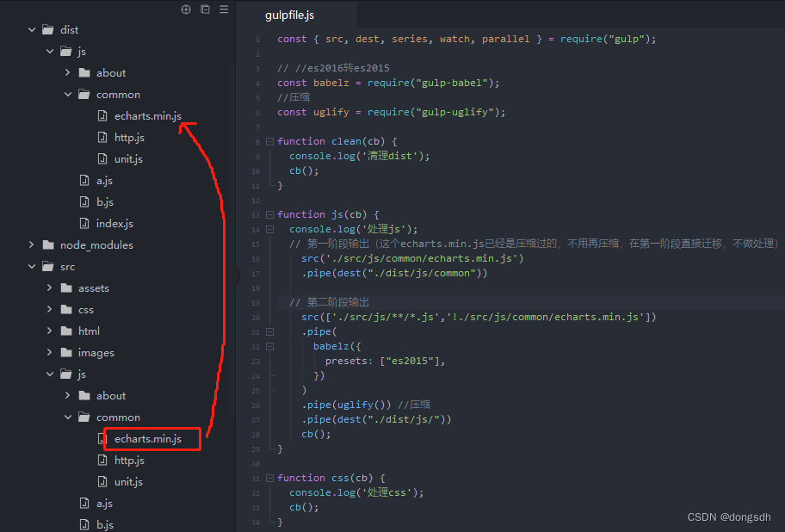This screenshot has height=532, width=785.
Task: Select the node_modules folder icon
Action: point(47,244)
